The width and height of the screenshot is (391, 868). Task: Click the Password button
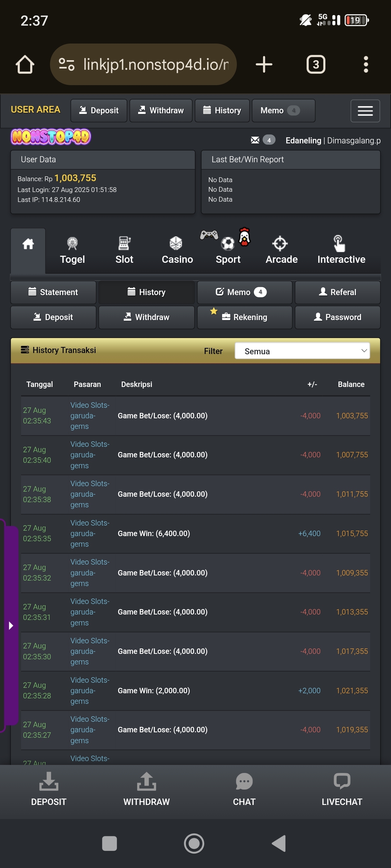pyautogui.click(x=337, y=317)
